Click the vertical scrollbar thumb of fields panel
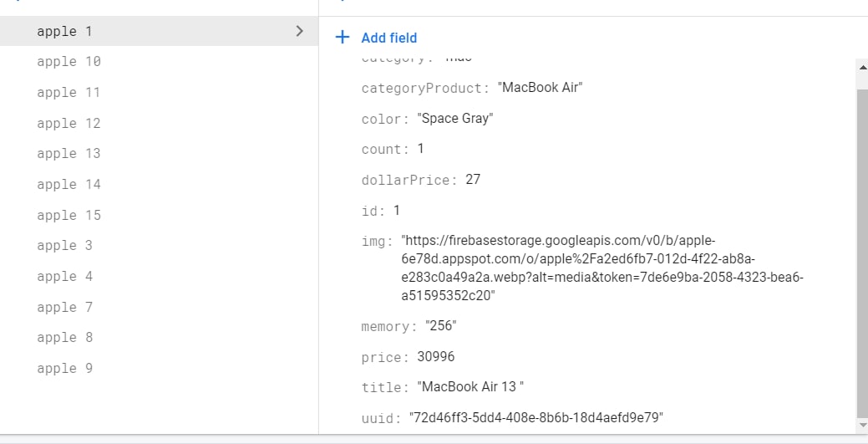 tap(862, 253)
